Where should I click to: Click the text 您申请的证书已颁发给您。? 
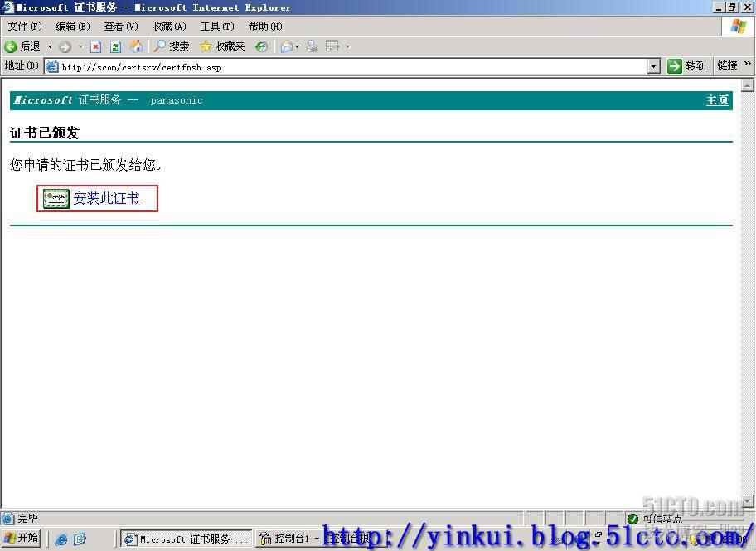86,165
